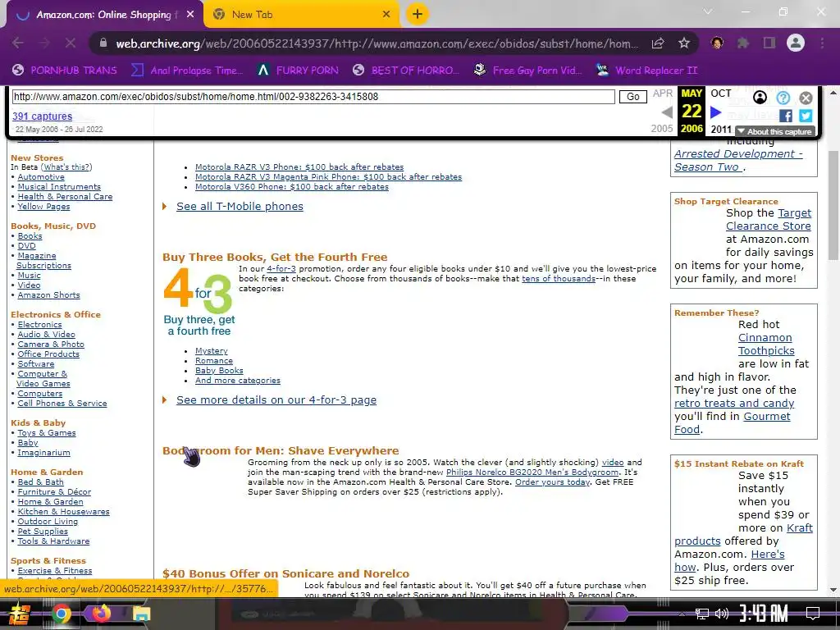This screenshot has width=840, height=630.
Task: Open Amazon Shorts link
Action: tap(48, 295)
